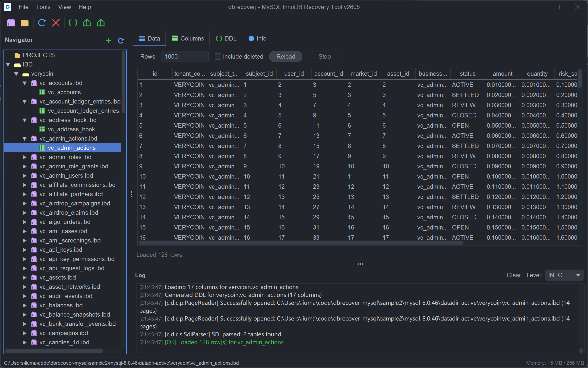Open the File menu
The width and height of the screenshot is (588, 368).
click(24, 7)
